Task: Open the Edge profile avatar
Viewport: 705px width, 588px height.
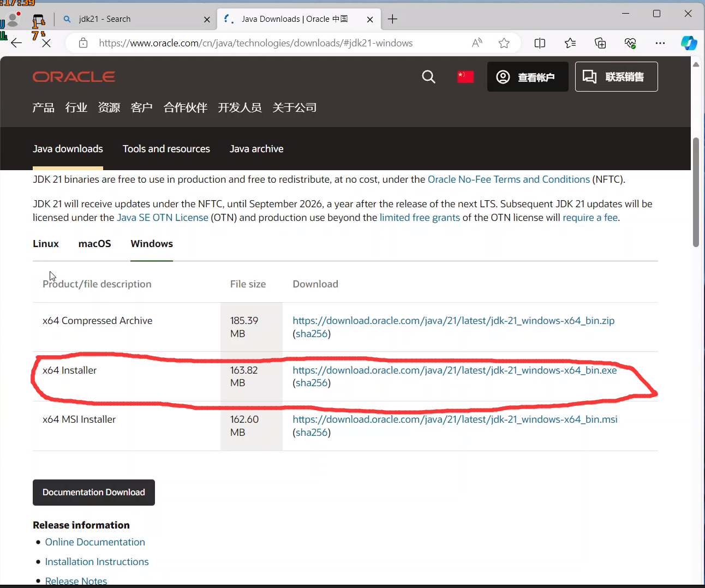Action: point(13,20)
